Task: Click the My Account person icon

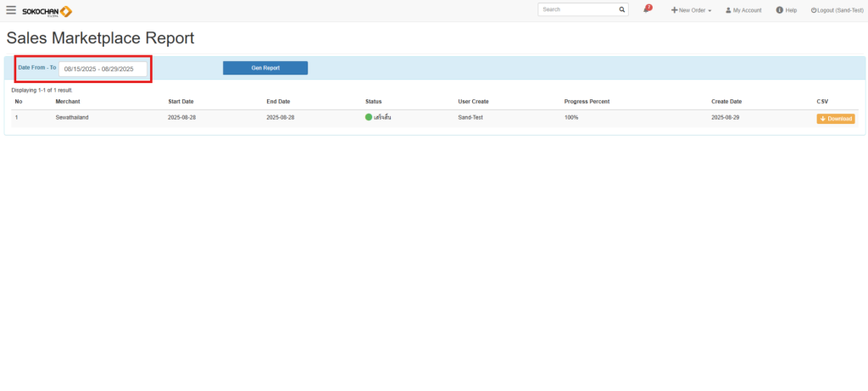Action: [728, 10]
